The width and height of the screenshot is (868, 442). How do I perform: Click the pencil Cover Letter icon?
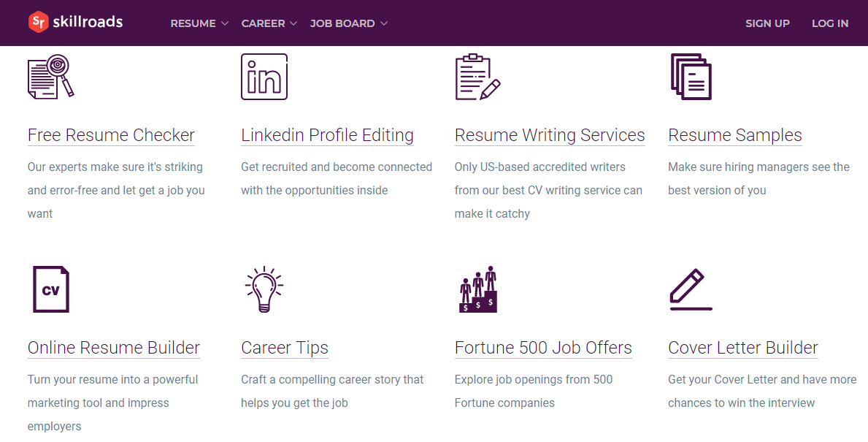point(691,290)
